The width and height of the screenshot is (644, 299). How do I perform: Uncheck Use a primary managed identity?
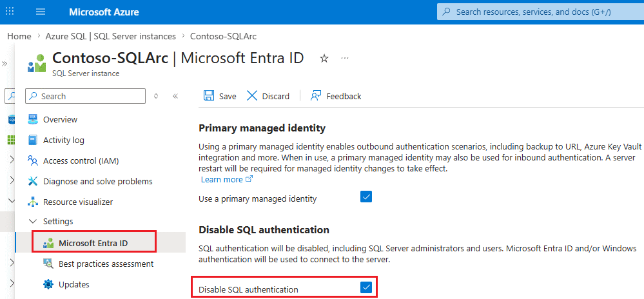click(x=366, y=197)
